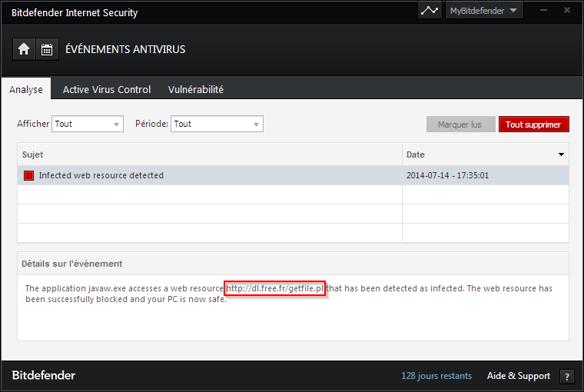Open Aide & Support
Image resolution: width=584 pixels, height=392 pixels.
pos(519,376)
